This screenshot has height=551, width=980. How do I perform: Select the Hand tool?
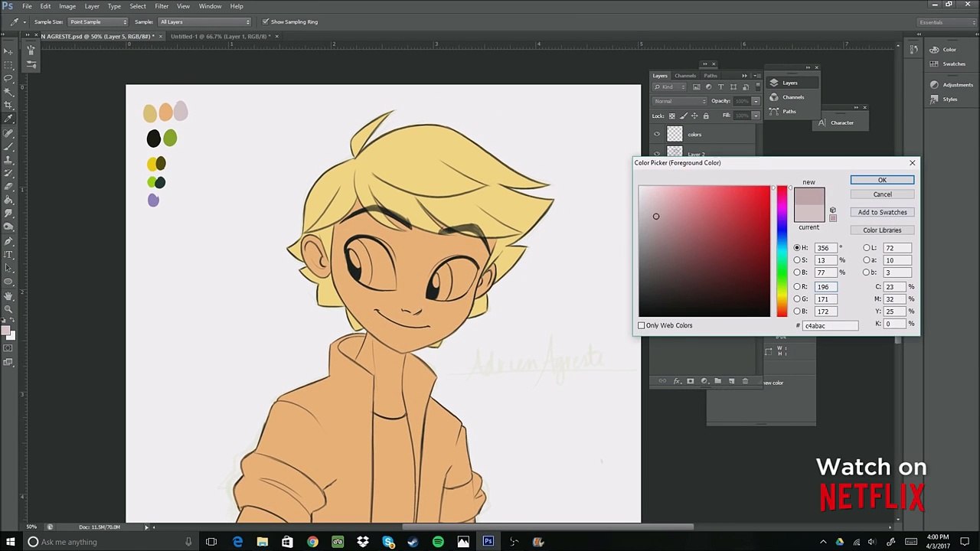pos(8,295)
